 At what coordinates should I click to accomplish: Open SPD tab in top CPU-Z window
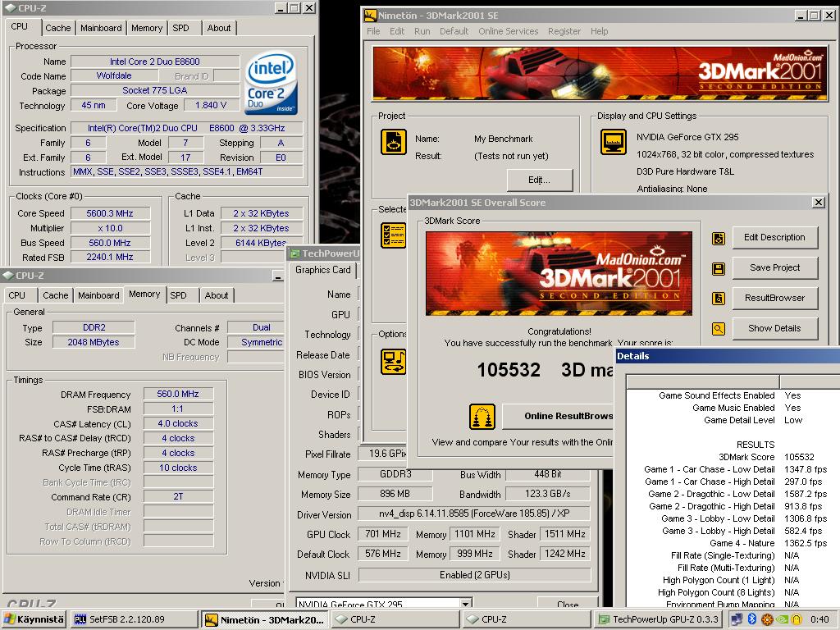coord(181,28)
